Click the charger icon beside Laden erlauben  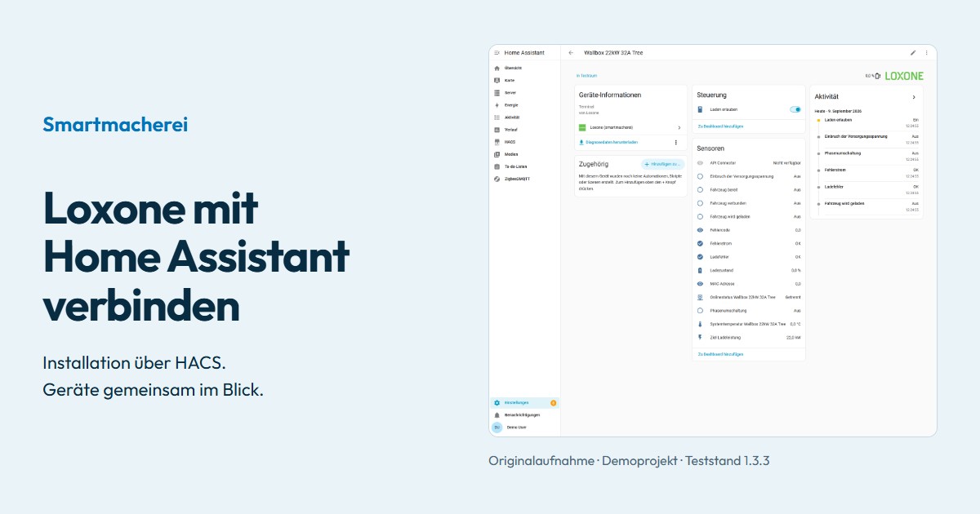point(700,109)
